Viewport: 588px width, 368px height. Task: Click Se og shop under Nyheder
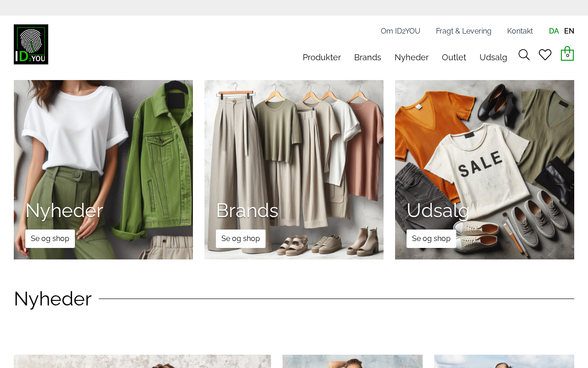click(50, 239)
